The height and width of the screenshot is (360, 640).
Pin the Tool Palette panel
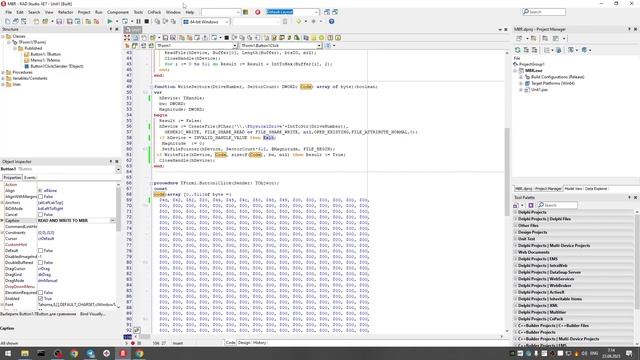[629, 198]
